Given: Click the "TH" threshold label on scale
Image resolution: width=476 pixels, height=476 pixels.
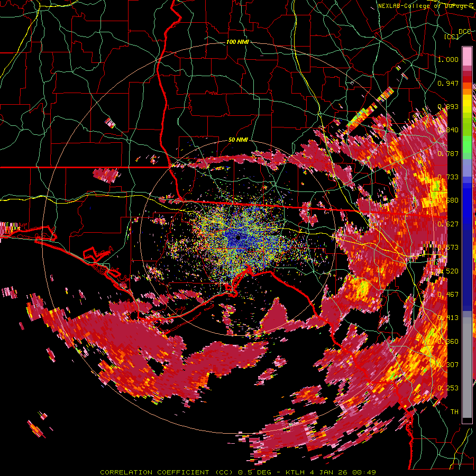Looking at the screenshot, I should (454, 412).
